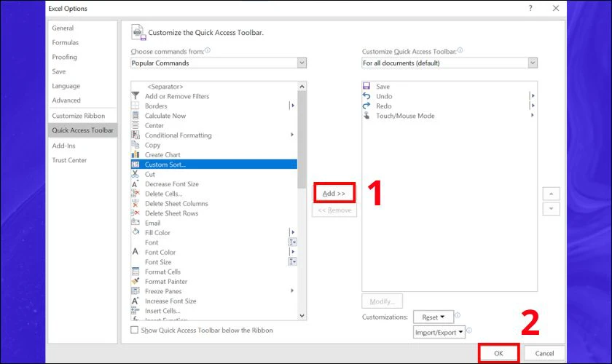The height and width of the screenshot is (364, 612).
Task: Click the Save floppy disk icon
Action: click(x=366, y=86)
